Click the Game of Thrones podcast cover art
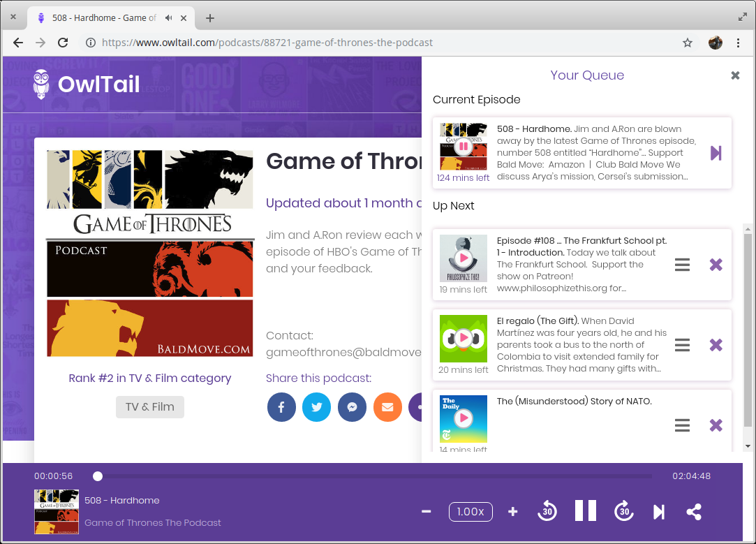This screenshot has height=544, width=756. pos(150,253)
